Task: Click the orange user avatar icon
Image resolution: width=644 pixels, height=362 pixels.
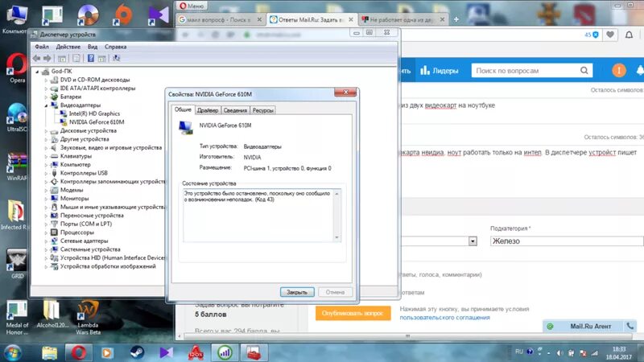Action: (619, 71)
